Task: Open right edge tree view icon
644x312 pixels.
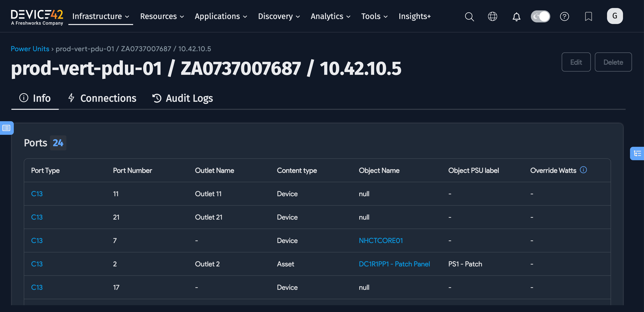Action: [637, 153]
